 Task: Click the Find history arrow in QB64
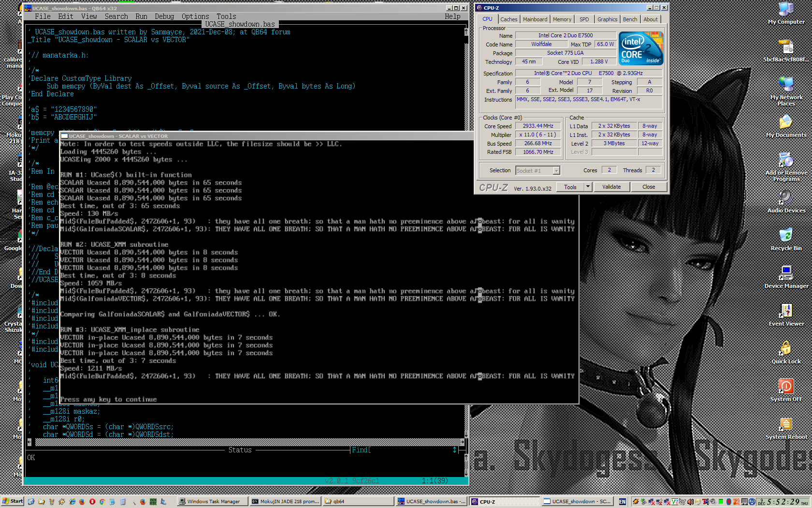point(454,450)
